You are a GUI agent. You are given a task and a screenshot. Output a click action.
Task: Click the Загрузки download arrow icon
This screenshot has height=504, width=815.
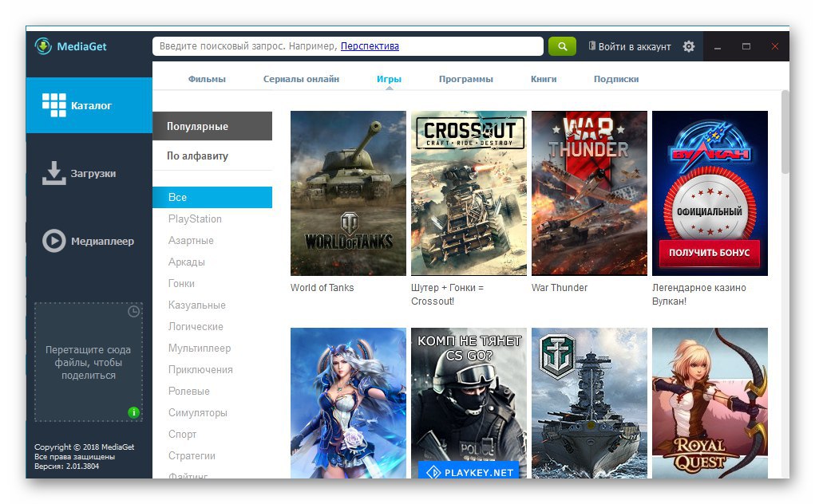click(53, 173)
